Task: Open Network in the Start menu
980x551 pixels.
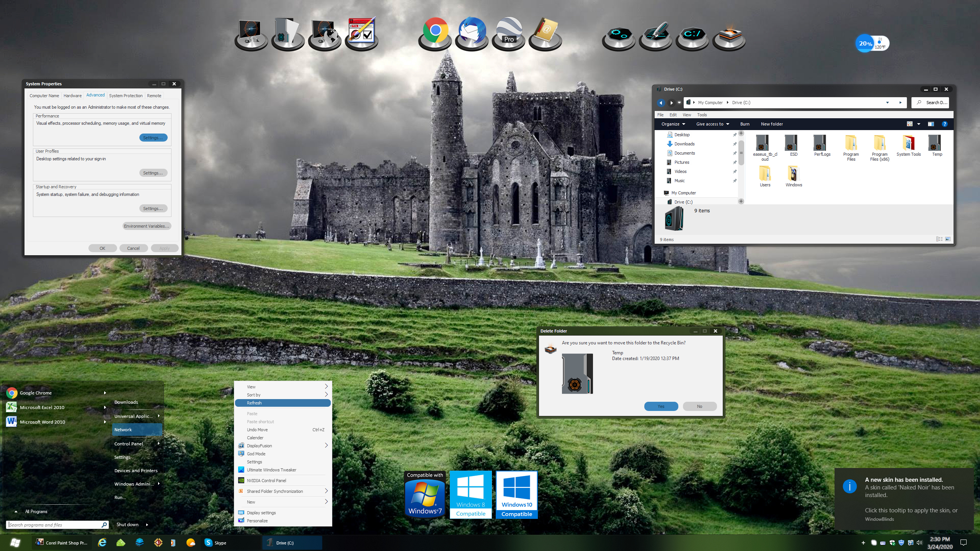Action: click(x=137, y=430)
